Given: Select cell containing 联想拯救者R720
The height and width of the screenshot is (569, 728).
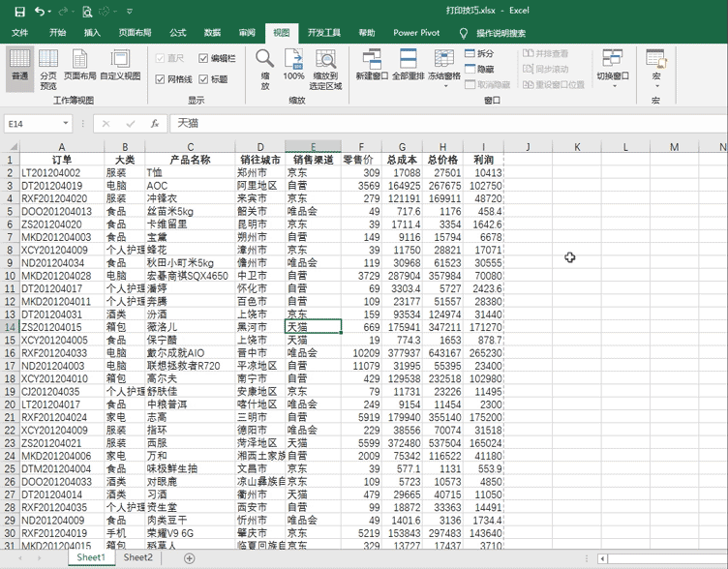Looking at the screenshot, I should 190,366.
